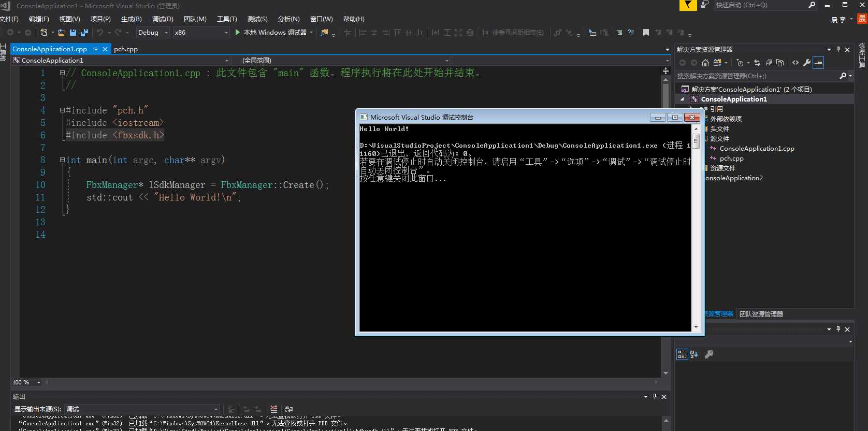Viewport: 868px width, 431px height.
Task: Select ConsoleApplication1.cpp in Solution Explorer
Action: pos(757,149)
